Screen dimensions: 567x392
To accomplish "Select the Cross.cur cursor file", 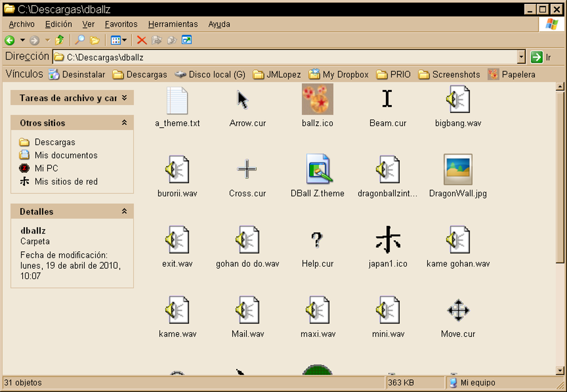I will 247,177.
